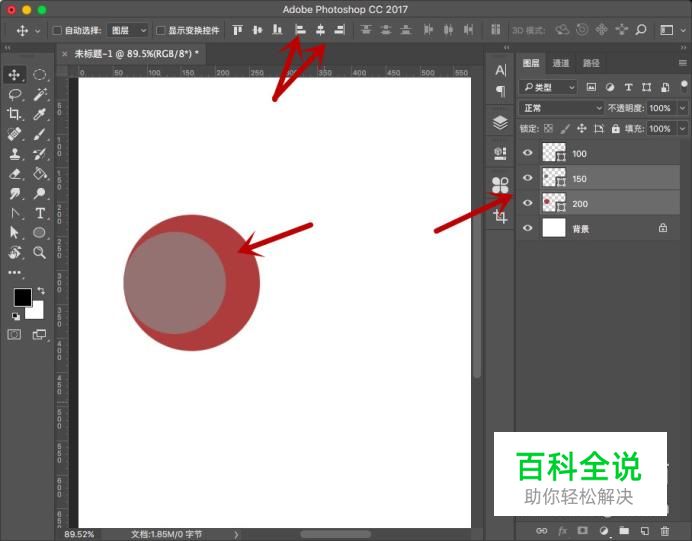Viewport: 692px width, 541px height.
Task: Select the Crop tool in toolbox
Action: 14,114
